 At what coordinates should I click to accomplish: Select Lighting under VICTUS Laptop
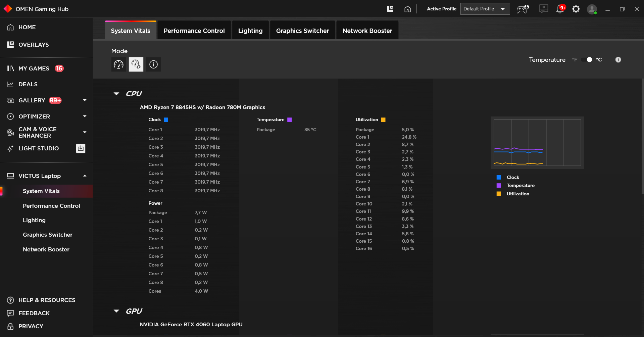tap(34, 220)
